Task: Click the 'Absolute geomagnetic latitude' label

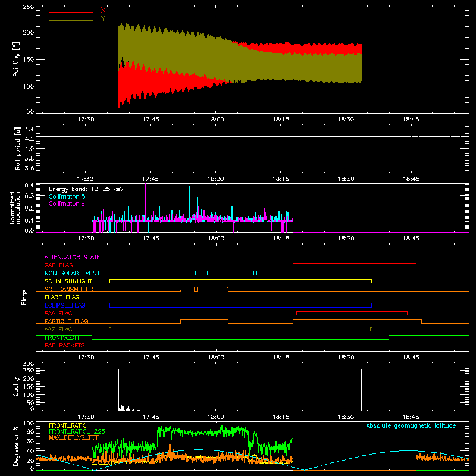Action: [x=411, y=425]
